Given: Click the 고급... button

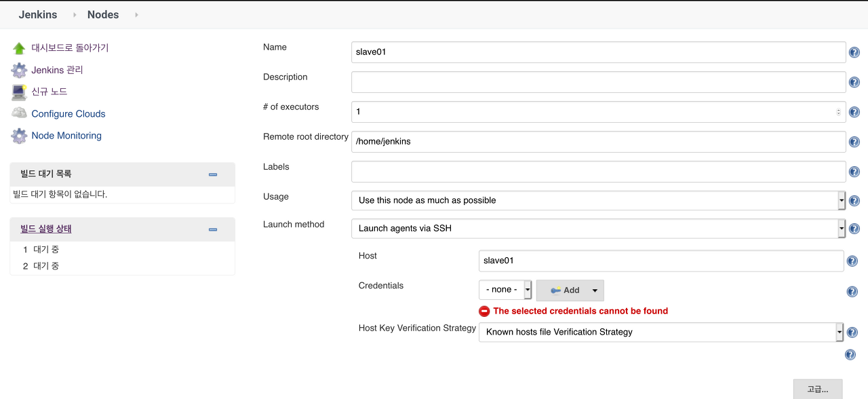Looking at the screenshot, I should click(818, 389).
